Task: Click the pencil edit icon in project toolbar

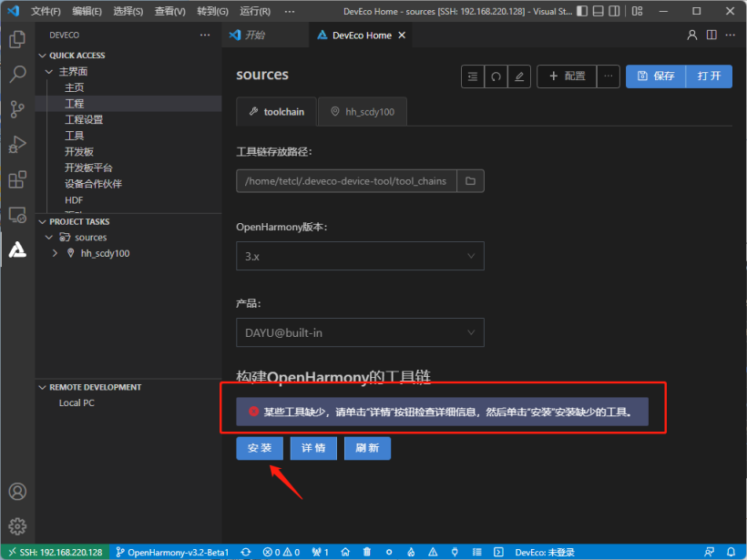Action: (519, 76)
